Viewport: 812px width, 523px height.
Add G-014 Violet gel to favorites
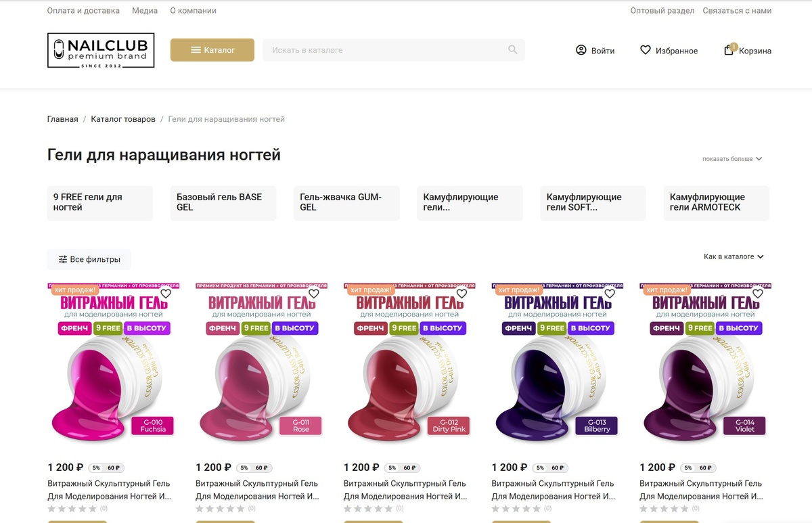click(758, 294)
